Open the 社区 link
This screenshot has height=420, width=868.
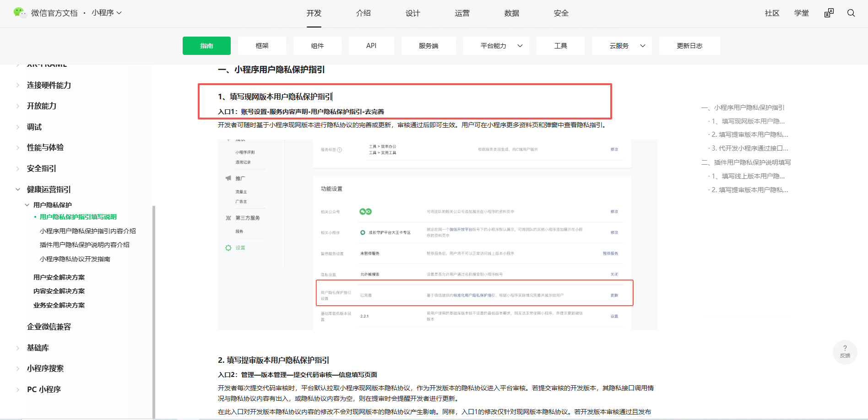[x=772, y=13]
